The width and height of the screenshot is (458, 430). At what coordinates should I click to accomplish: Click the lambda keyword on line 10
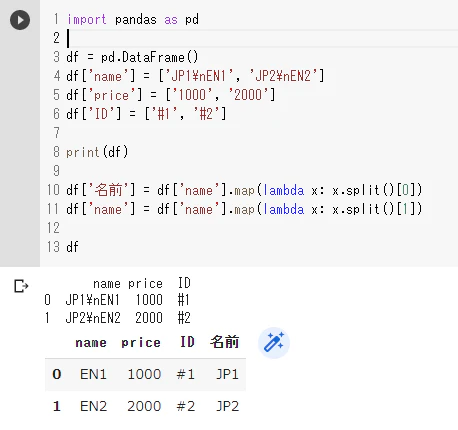(284, 190)
